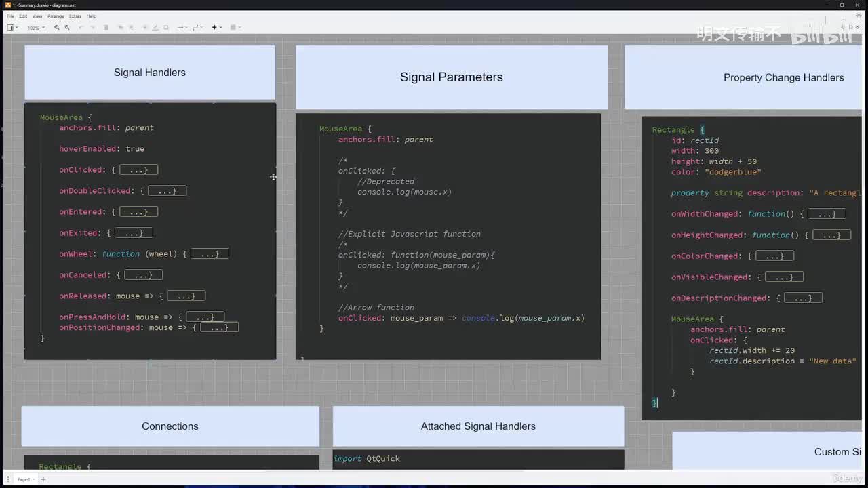Click the onWidthChanged folded code marker
The image size is (868, 488).
coord(827,214)
